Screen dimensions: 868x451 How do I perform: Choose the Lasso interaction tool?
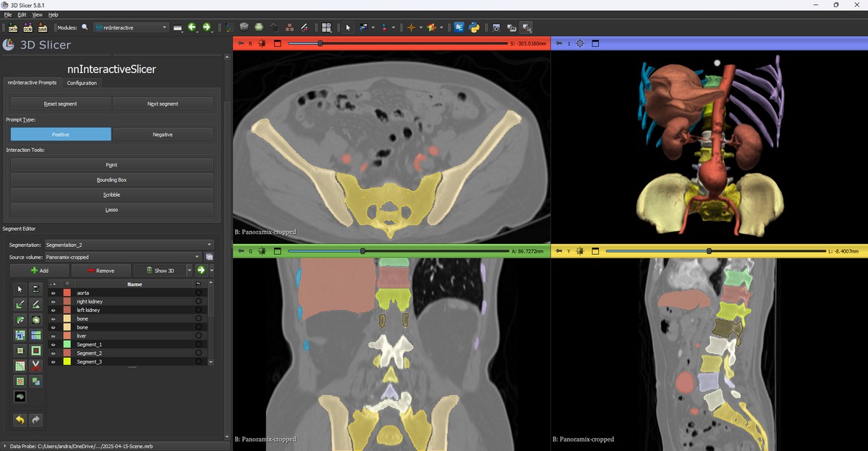[112, 209]
